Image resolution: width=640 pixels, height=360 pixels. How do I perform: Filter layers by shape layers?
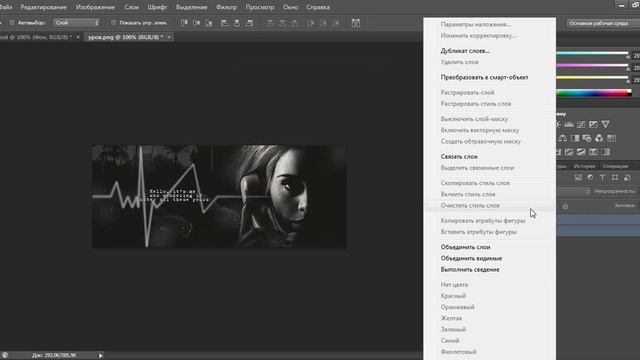point(615,178)
